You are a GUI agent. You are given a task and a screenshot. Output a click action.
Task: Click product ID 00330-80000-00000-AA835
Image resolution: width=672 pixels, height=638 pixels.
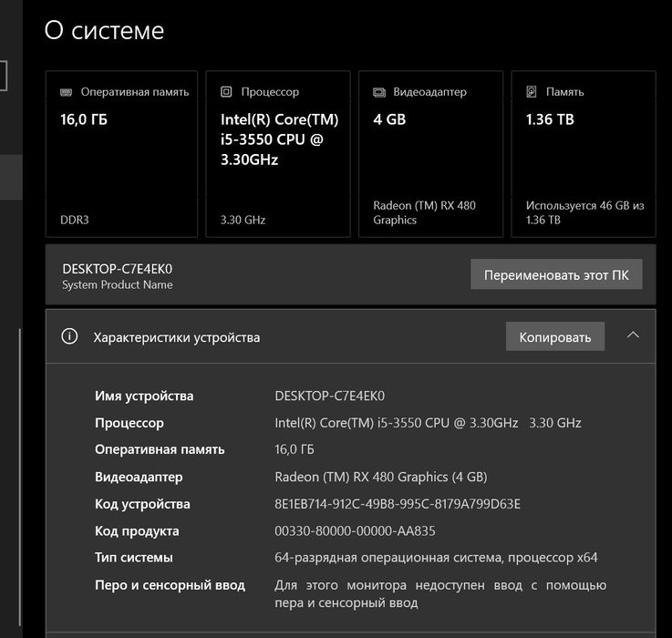tap(355, 530)
